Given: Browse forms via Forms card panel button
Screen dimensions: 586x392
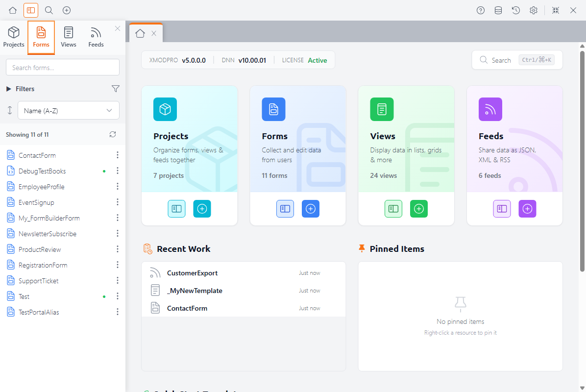Looking at the screenshot, I should click(x=285, y=209).
